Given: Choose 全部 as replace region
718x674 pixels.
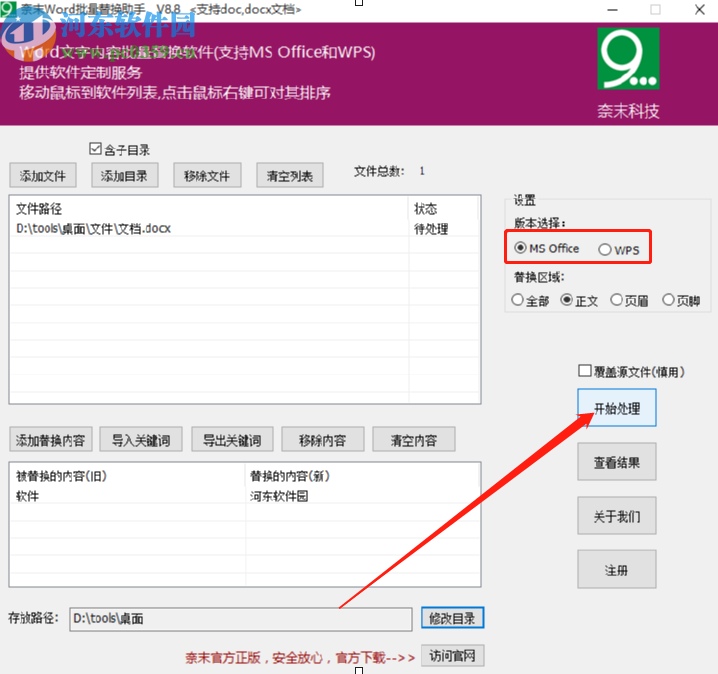Looking at the screenshot, I should point(517,300).
